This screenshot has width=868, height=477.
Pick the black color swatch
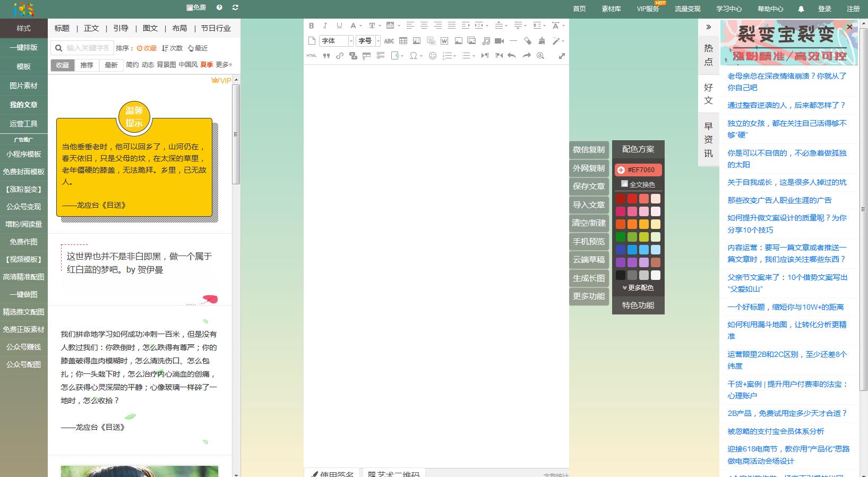tap(620, 275)
